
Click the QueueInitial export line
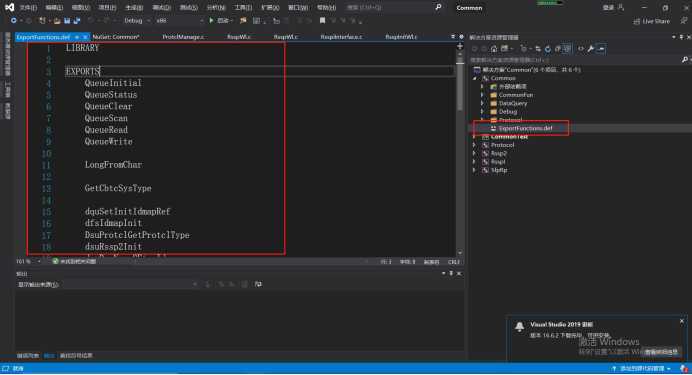[x=113, y=83]
